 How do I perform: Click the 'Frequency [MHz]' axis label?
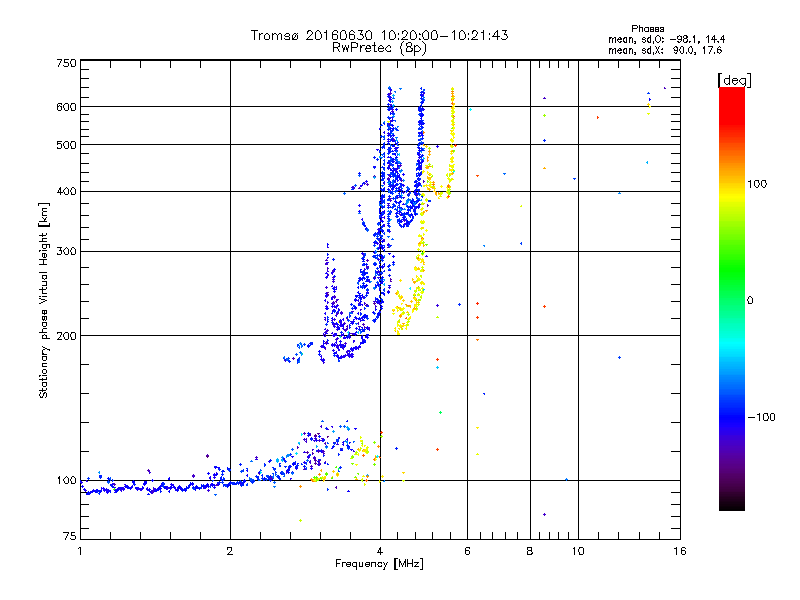point(379,564)
